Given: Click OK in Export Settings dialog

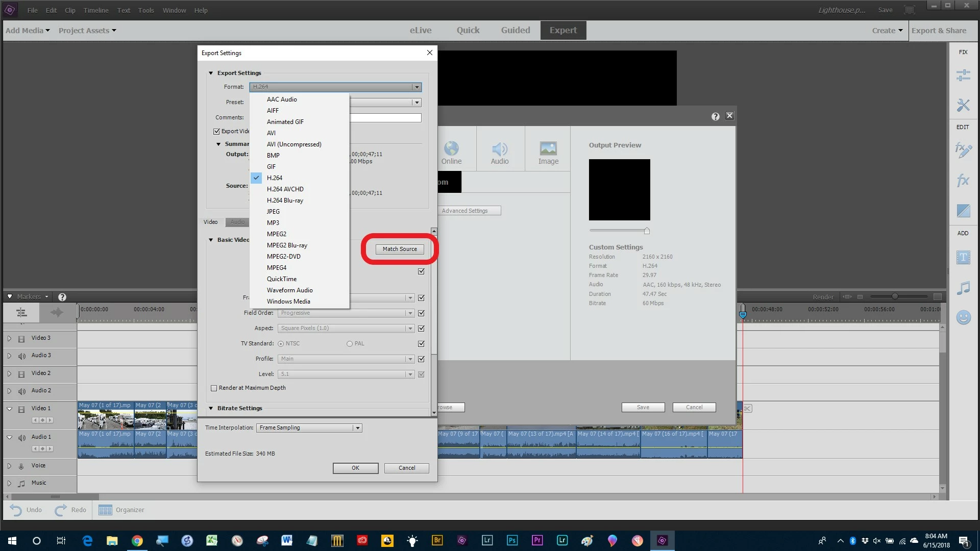Looking at the screenshot, I should [355, 468].
